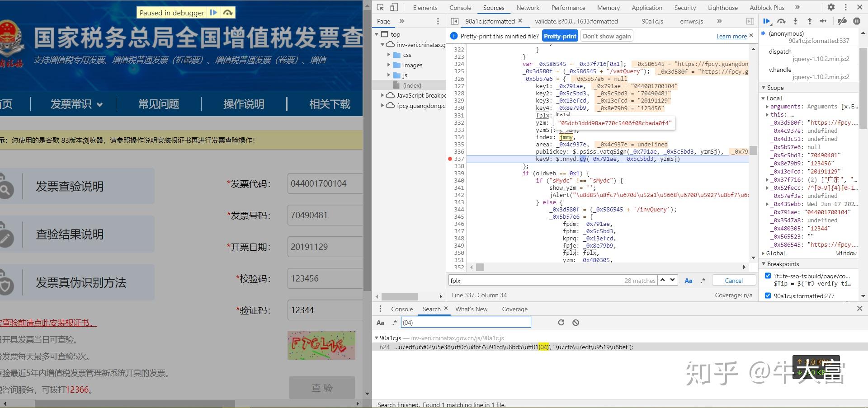Step into next function call
This screenshot has width=868, height=408.
click(x=795, y=21)
